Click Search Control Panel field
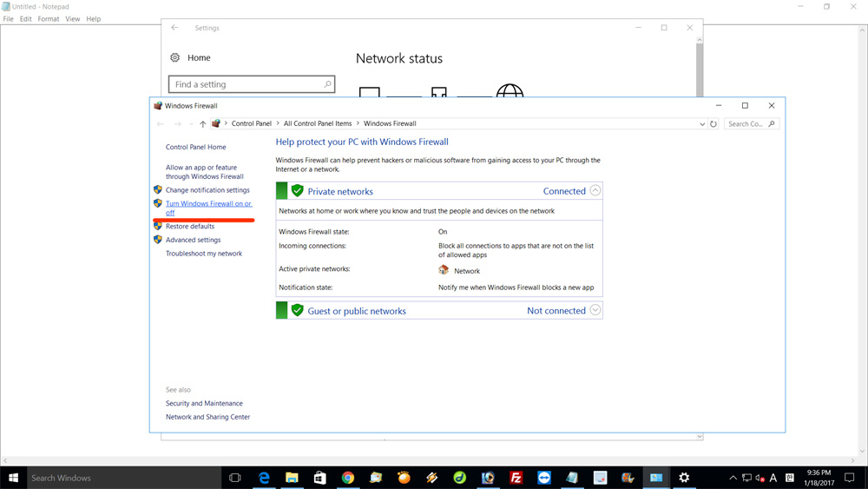 pyautogui.click(x=751, y=124)
